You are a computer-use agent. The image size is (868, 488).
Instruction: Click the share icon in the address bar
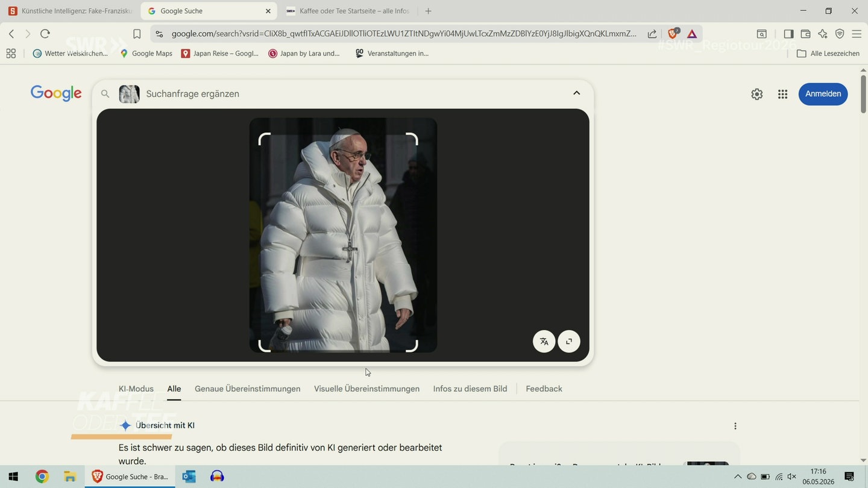click(652, 34)
